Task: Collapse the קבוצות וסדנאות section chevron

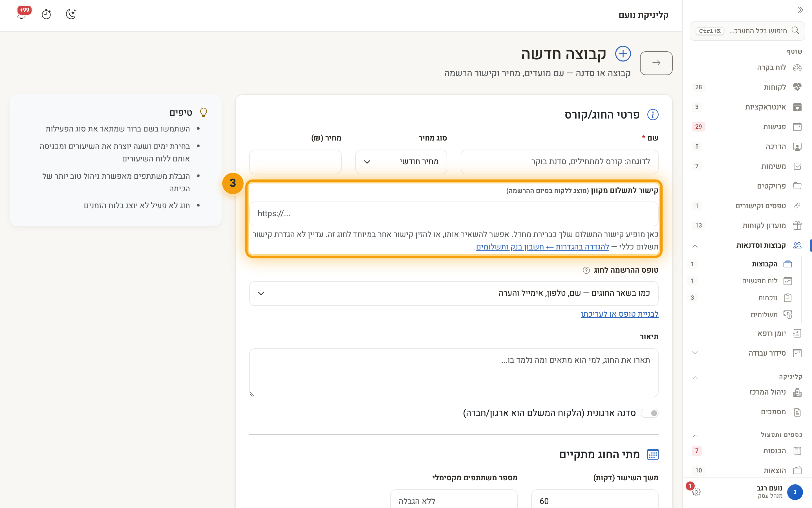Action: (695, 246)
